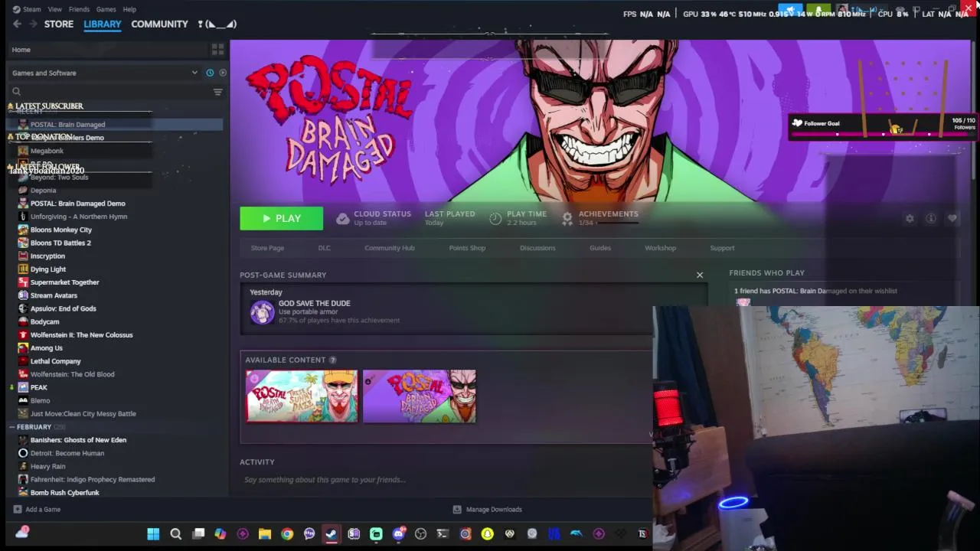Open Discord from the taskbar
Image resolution: width=980 pixels, height=551 pixels.
(x=398, y=533)
